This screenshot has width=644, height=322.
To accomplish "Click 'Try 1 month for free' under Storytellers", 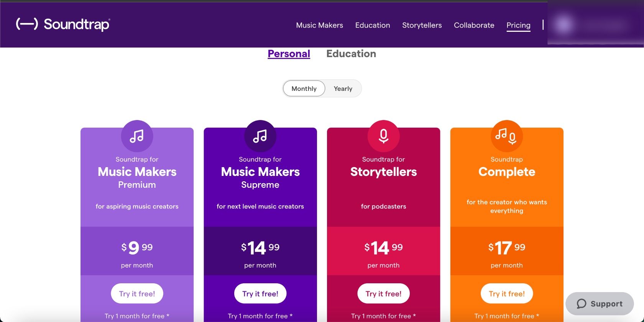I will click(383, 316).
